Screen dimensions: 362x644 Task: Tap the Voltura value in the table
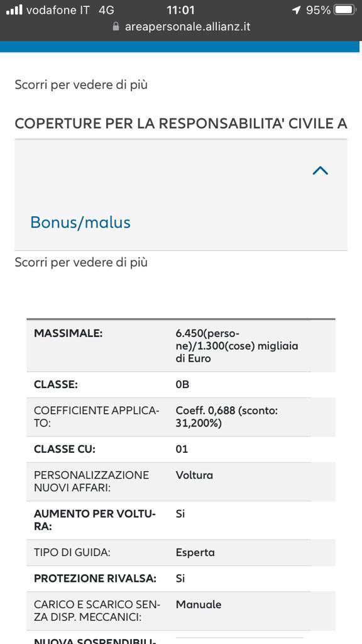195,475
